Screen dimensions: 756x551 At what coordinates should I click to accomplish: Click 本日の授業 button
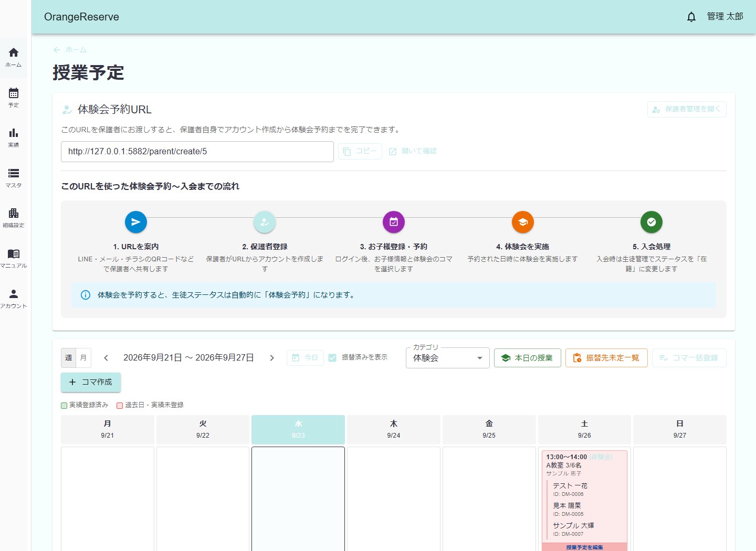(x=528, y=358)
